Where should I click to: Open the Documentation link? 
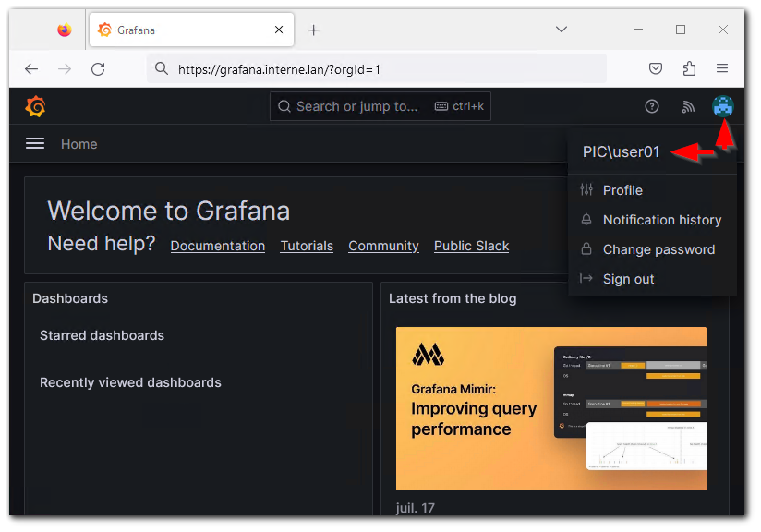[217, 246]
